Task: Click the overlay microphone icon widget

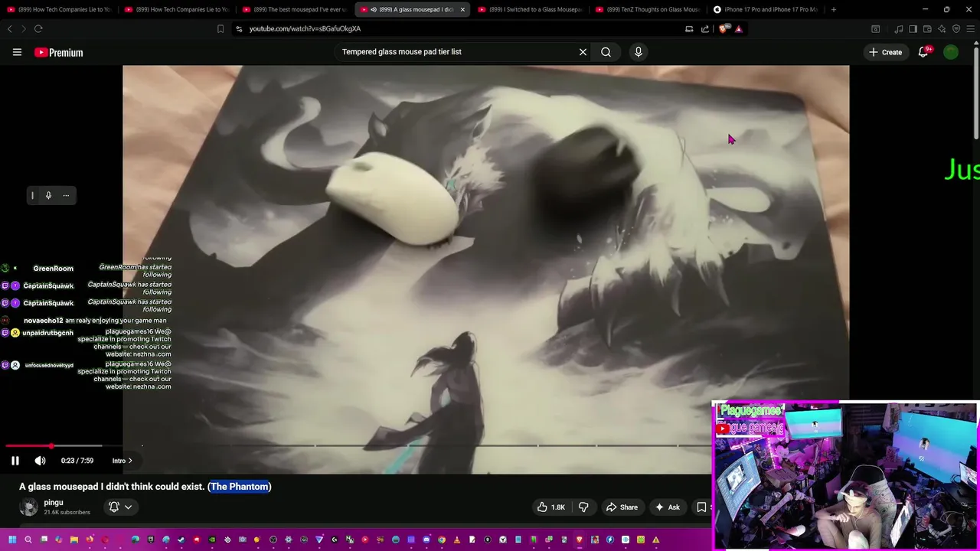Action: (x=48, y=195)
